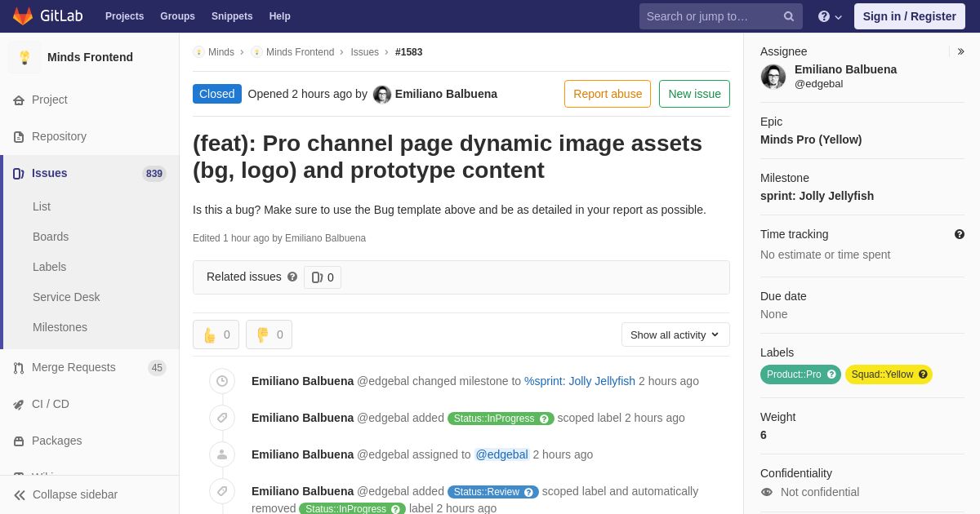
Task: Click the Merge Requests count badge 45
Action: (x=157, y=368)
